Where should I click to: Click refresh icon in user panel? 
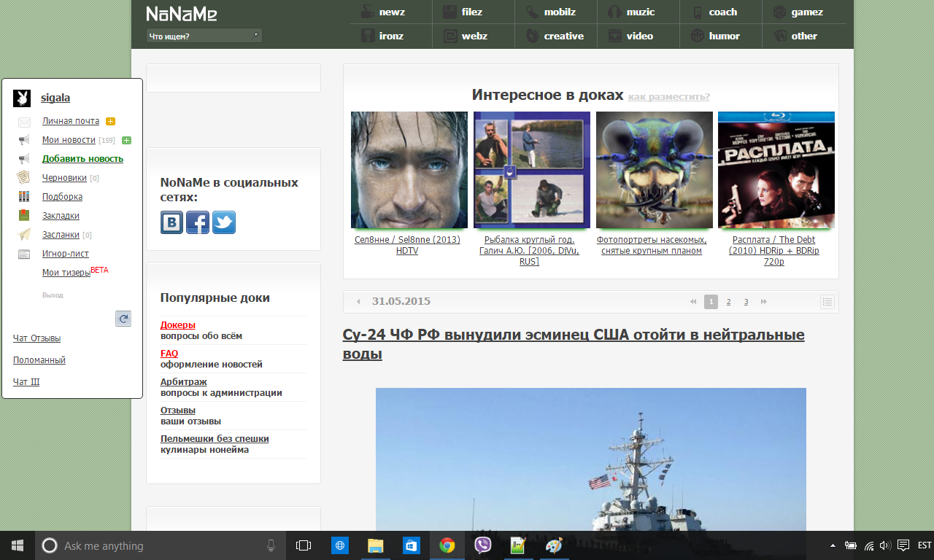coord(123,319)
